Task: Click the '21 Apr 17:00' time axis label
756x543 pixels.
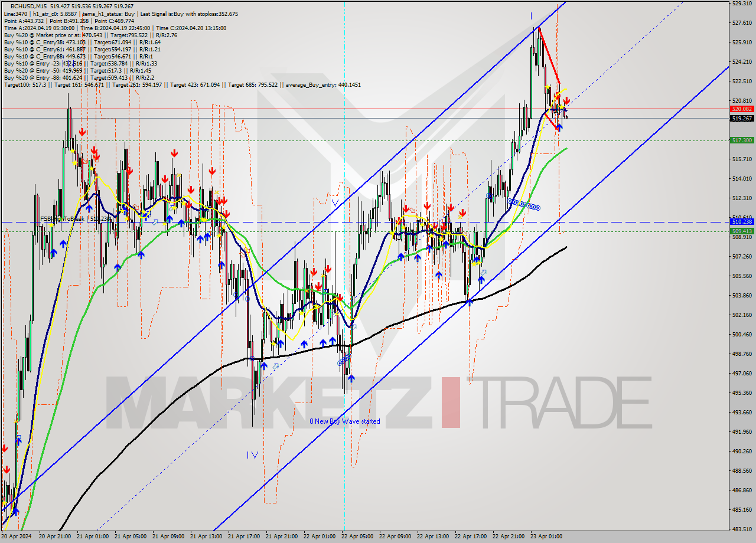Action: tap(244, 537)
